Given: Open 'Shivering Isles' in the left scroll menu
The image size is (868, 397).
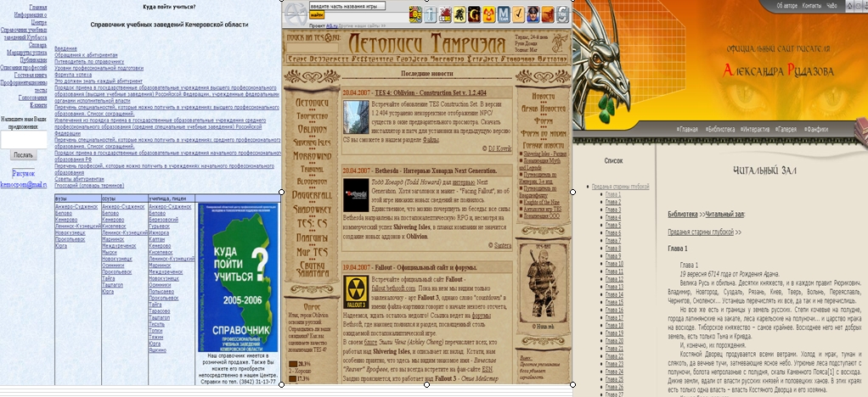Looking at the screenshot, I should click(x=312, y=143).
